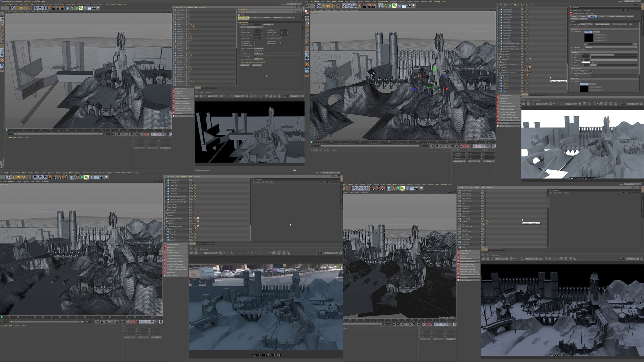The height and width of the screenshot is (362, 644).
Task: Click the null icon of the Big house object
Action: click(x=175, y=22)
